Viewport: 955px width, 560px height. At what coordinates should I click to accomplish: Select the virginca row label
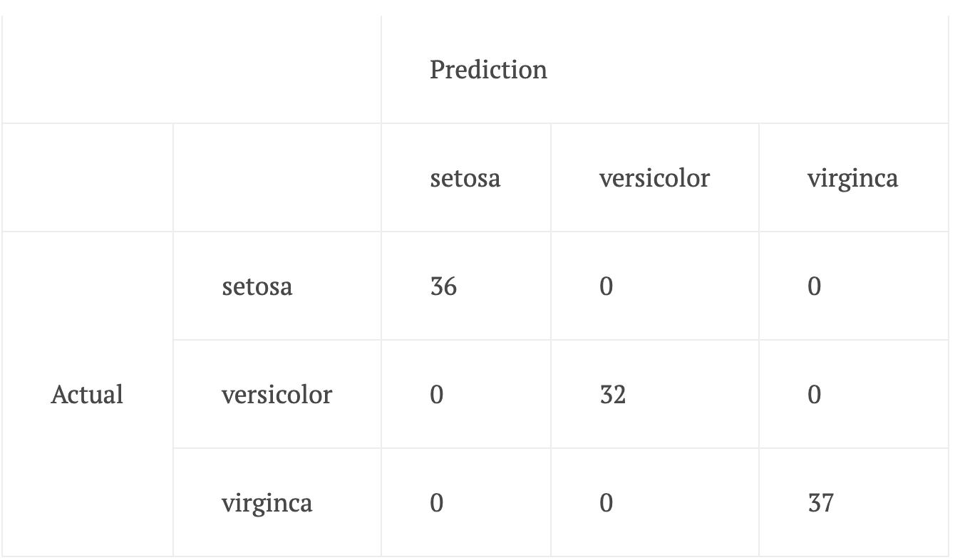coord(267,503)
